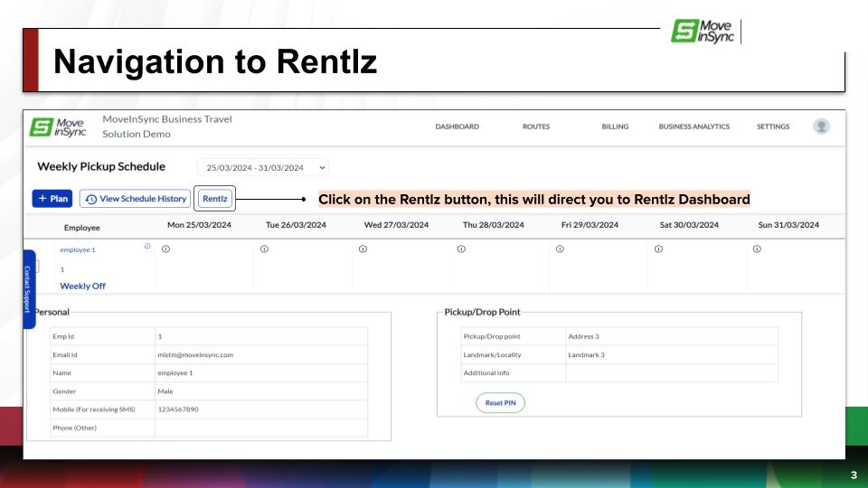Click the MoveInSync Business Travel Solution Demo title

[x=167, y=127]
